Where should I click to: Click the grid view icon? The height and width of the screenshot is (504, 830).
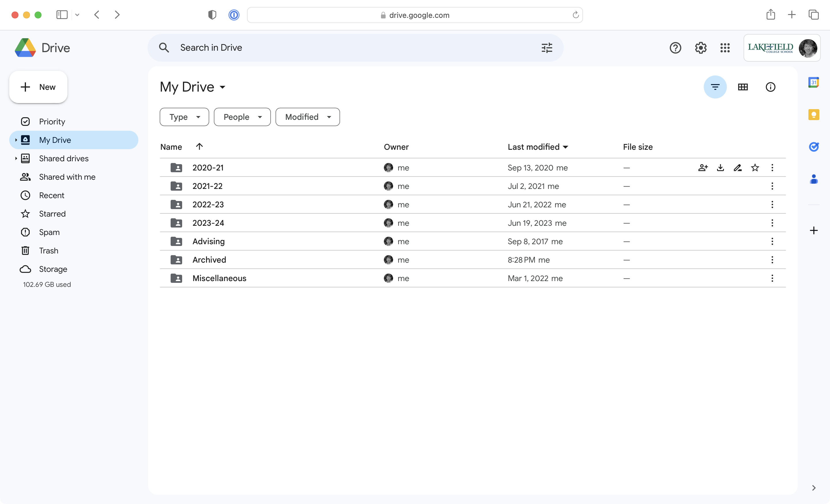(743, 87)
